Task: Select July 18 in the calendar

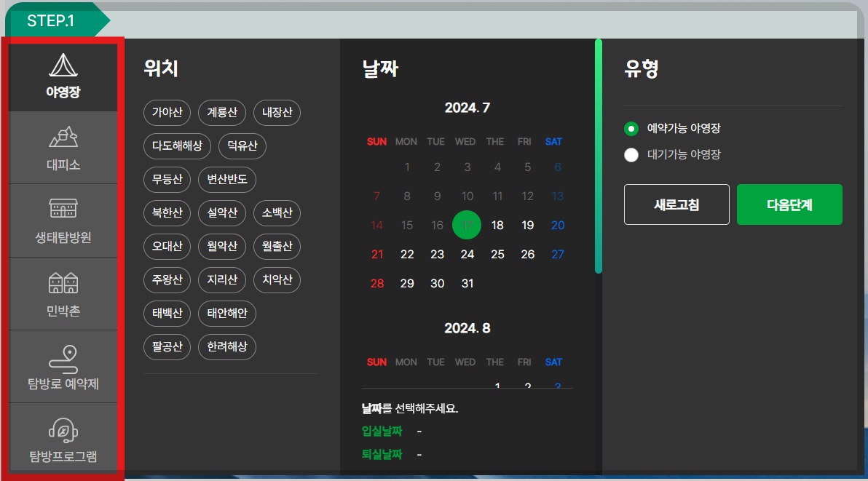Action: 497,225
